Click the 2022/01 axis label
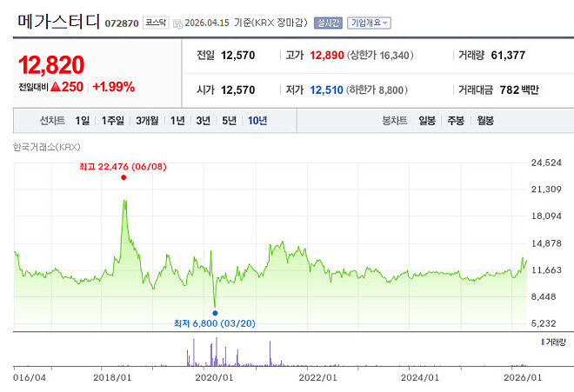The height and width of the screenshot is (392, 574). [317, 377]
